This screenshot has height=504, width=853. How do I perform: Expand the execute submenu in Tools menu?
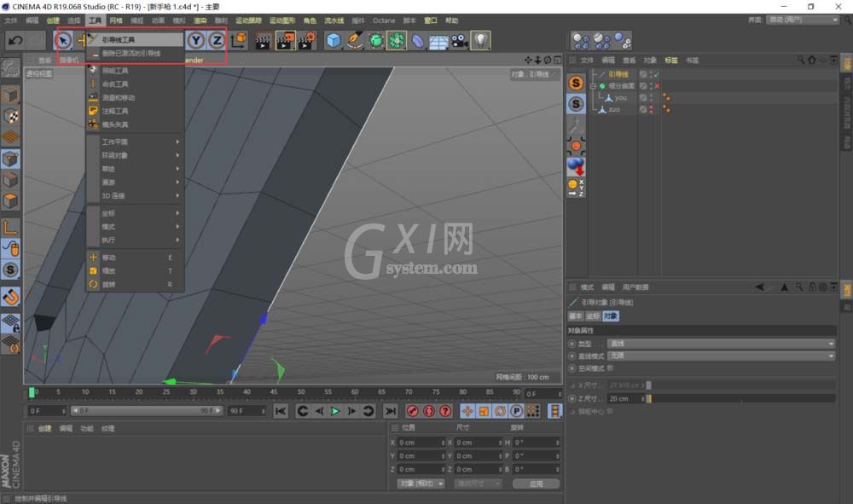(x=135, y=240)
